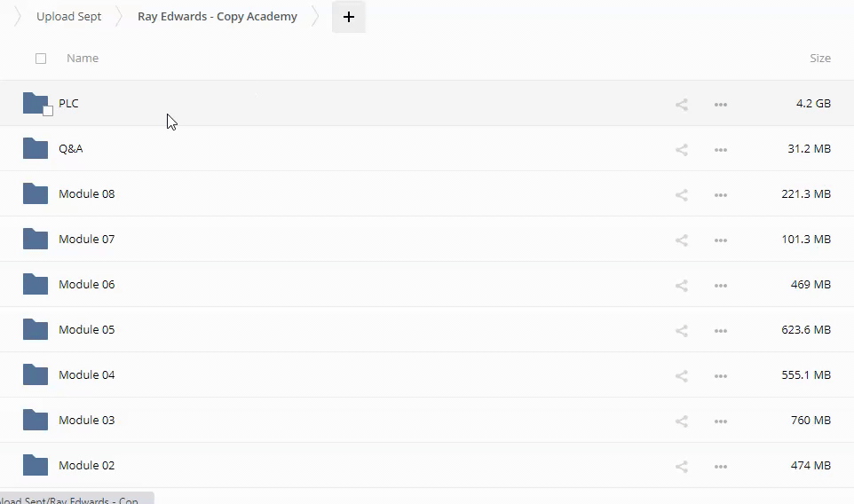
Task: Click the Module 03 folder icon
Action: [x=36, y=420]
